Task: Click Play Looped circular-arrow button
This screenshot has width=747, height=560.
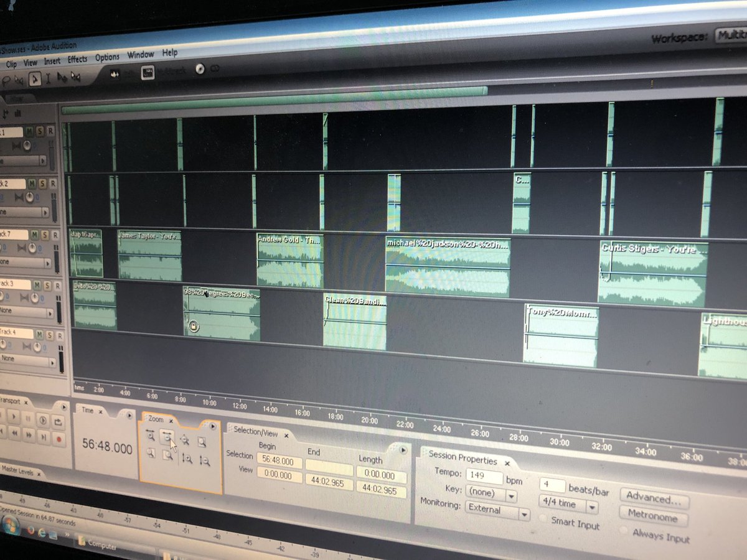Action: point(43,421)
